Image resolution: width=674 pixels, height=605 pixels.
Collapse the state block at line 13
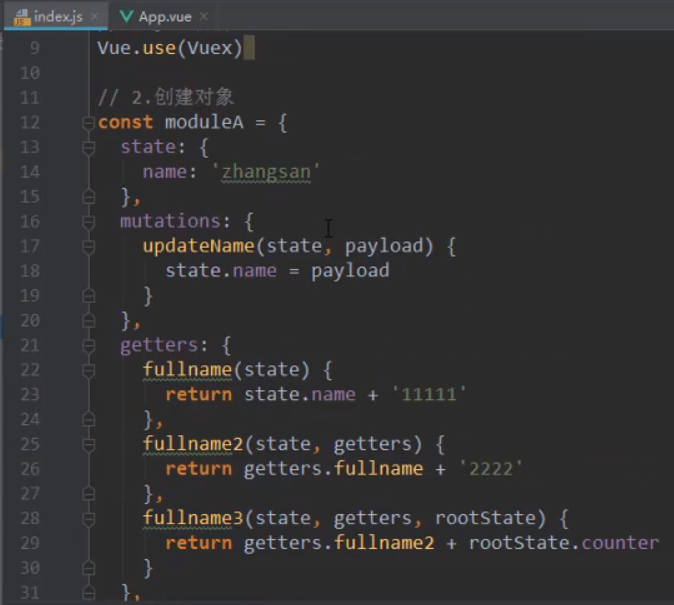(x=89, y=147)
